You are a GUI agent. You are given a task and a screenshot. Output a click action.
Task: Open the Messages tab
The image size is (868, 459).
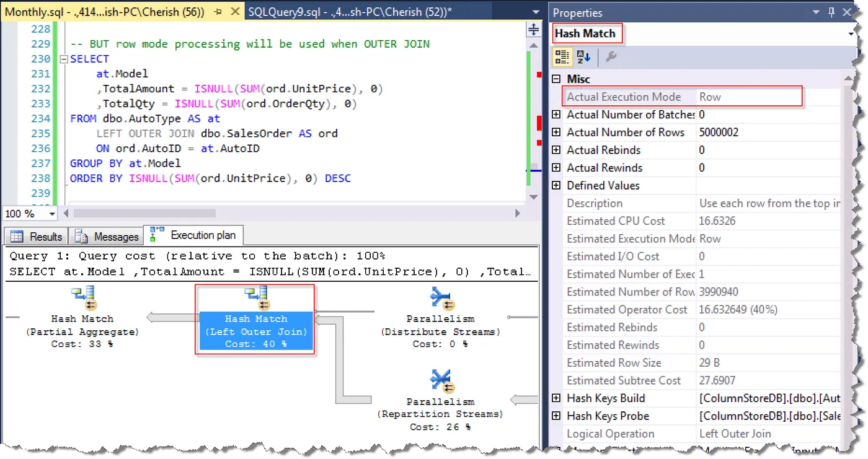tap(106, 237)
